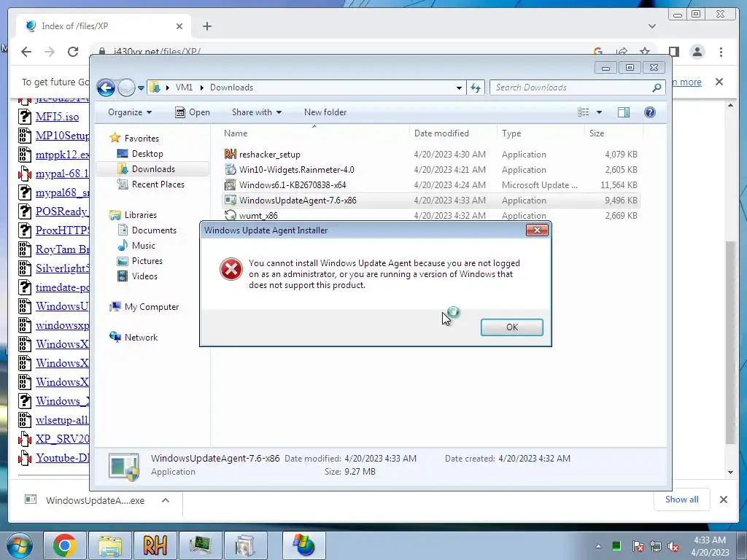
Task: Select the reshacker_setup file icon
Action: click(230, 155)
